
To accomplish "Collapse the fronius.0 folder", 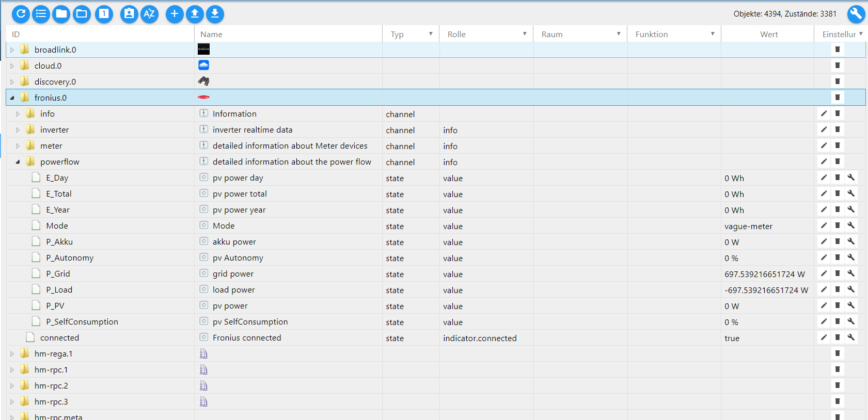I will (x=12, y=98).
